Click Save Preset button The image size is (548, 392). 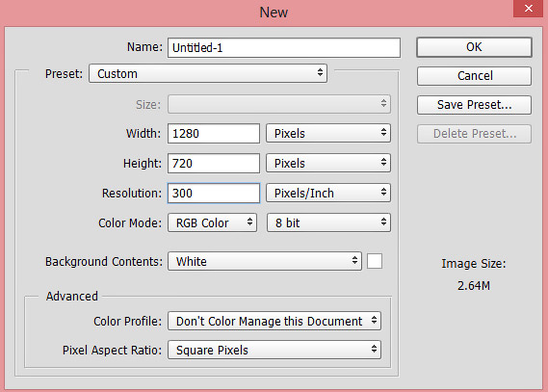tap(474, 105)
